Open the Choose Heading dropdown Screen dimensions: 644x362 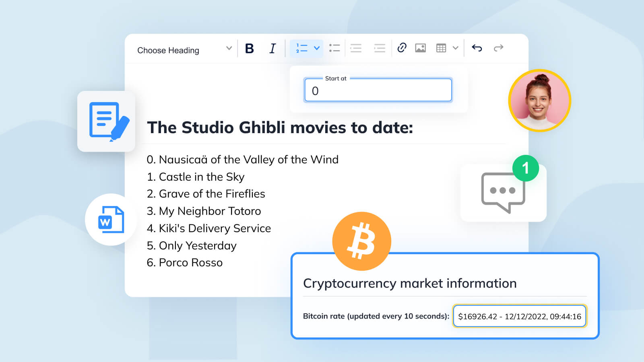[184, 50]
